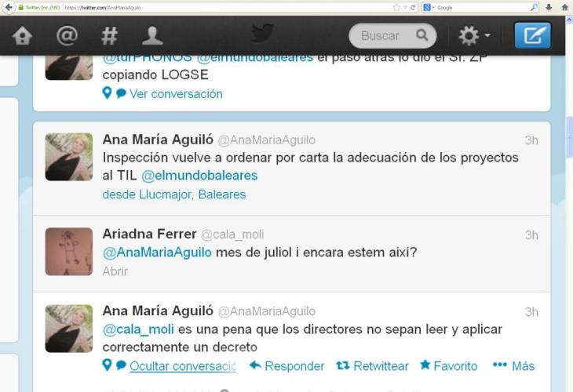Collapse thread via Ocultar conversación
This screenshot has width=573, height=392.
pyautogui.click(x=183, y=366)
